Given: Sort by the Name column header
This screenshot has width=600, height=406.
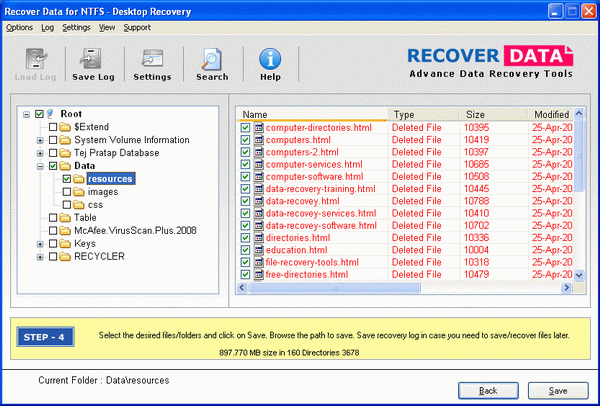Looking at the screenshot, I should [x=312, y=114].
